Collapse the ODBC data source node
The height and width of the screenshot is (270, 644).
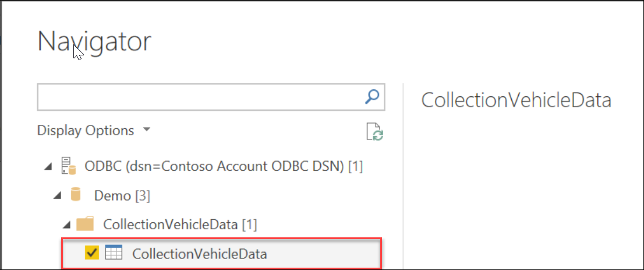(47, 167)
